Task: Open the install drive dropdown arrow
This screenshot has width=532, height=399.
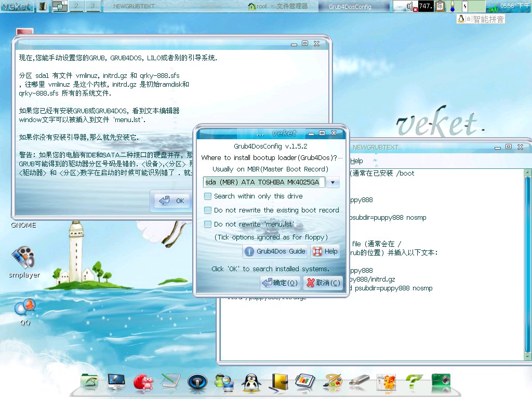Action: tap(333, 182)
